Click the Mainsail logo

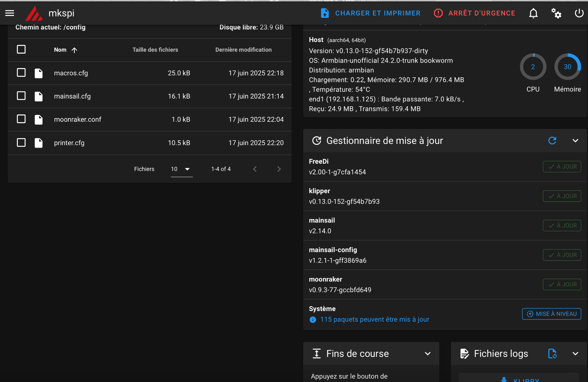(34, 13)
